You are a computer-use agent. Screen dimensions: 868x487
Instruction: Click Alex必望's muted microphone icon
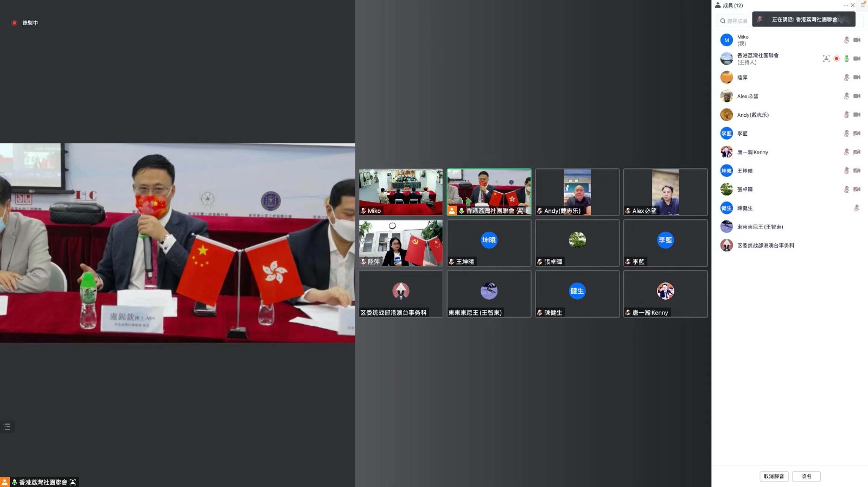(846, 96)
